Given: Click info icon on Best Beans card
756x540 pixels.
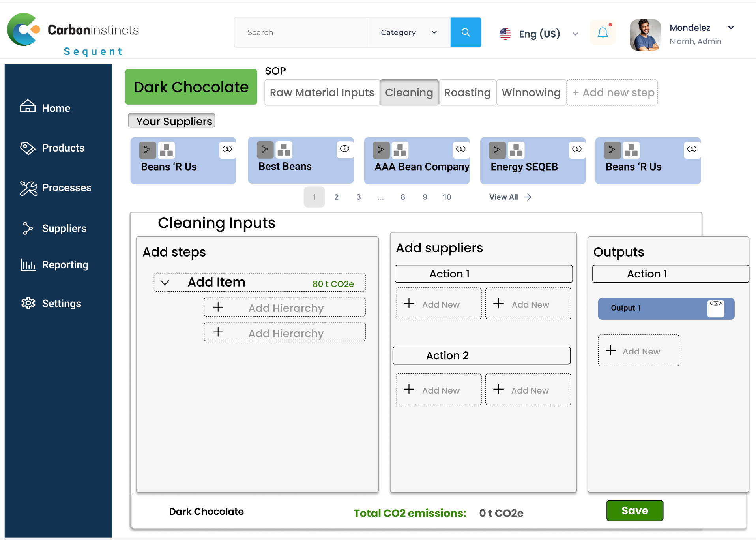Looking at the screenshot, I should pos(345,149).
